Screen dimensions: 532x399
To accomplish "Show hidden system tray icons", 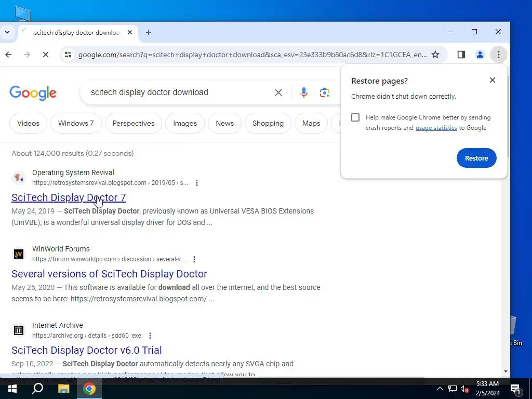I will (440, 389).
